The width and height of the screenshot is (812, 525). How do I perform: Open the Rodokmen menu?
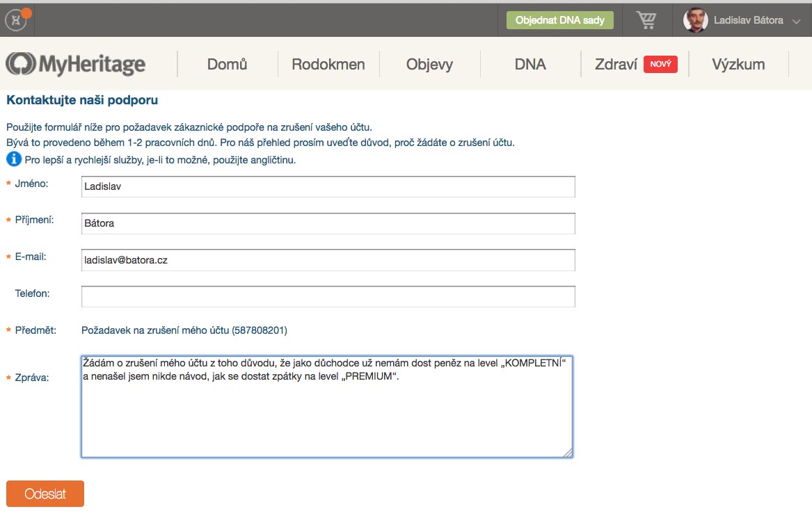tap(328, 64)
